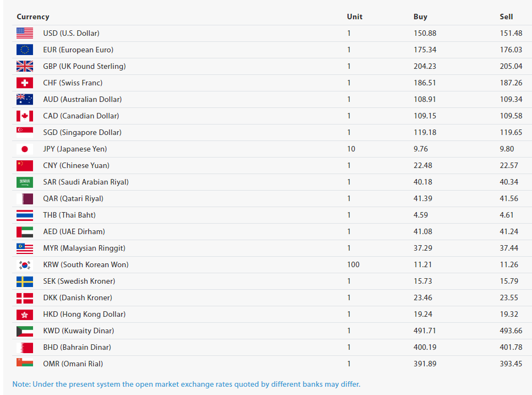Viewport: 532px width, 395px height.
Task: Select the Hong Kong flag icon
Action: click(x=25, y=314)
